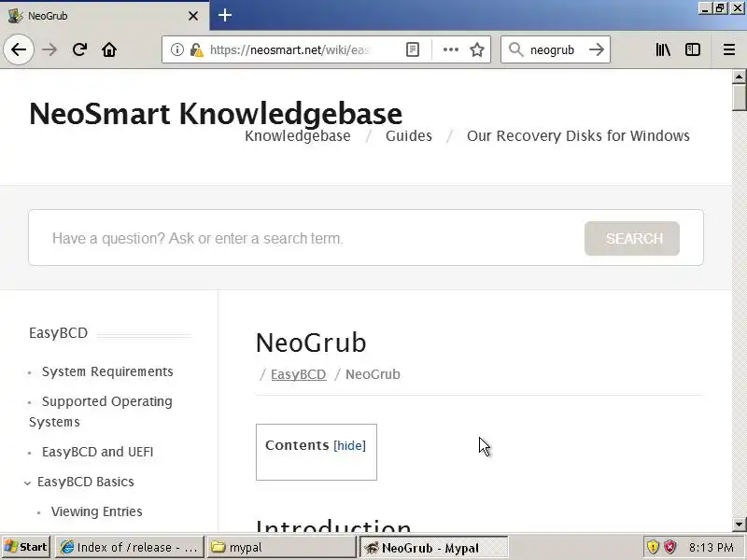747x560 pixels.
Task: Open Our Recovery Disks for Windows link
Action: [x=578, y=135]
